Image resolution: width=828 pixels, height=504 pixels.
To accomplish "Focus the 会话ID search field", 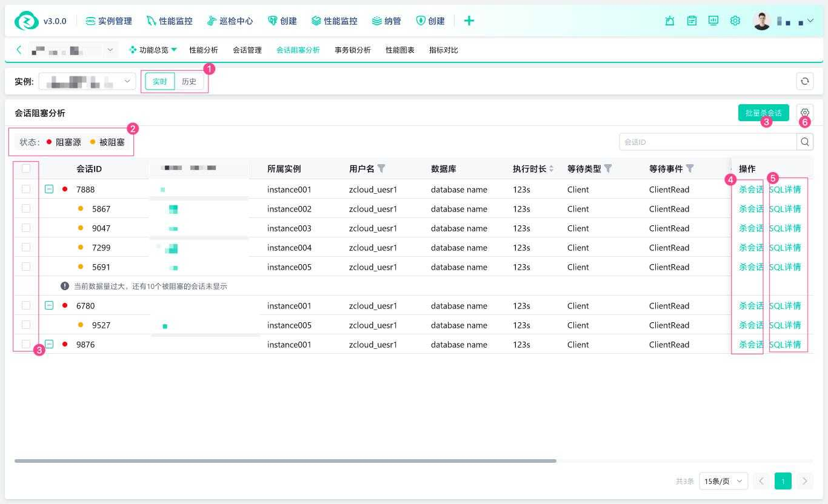I will tap(708, 142).
